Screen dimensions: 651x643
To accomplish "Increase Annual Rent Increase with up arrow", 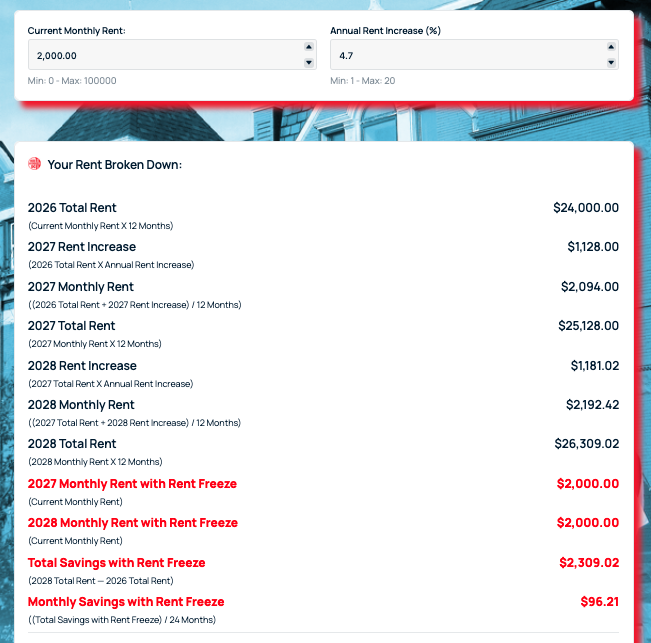I will [x=611, y=47].
